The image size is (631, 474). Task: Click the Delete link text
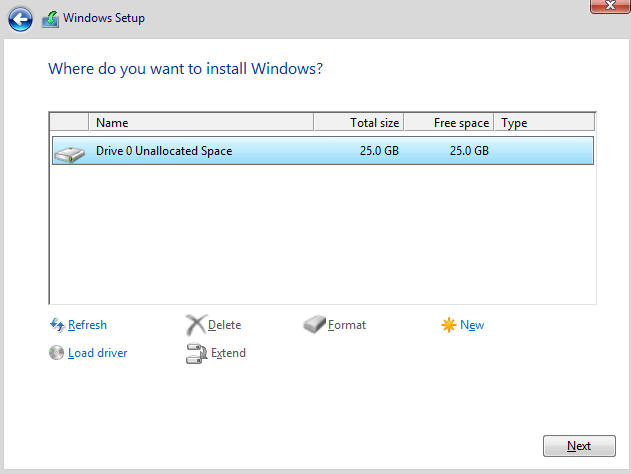pyautogui.click(x=224, y=325)
